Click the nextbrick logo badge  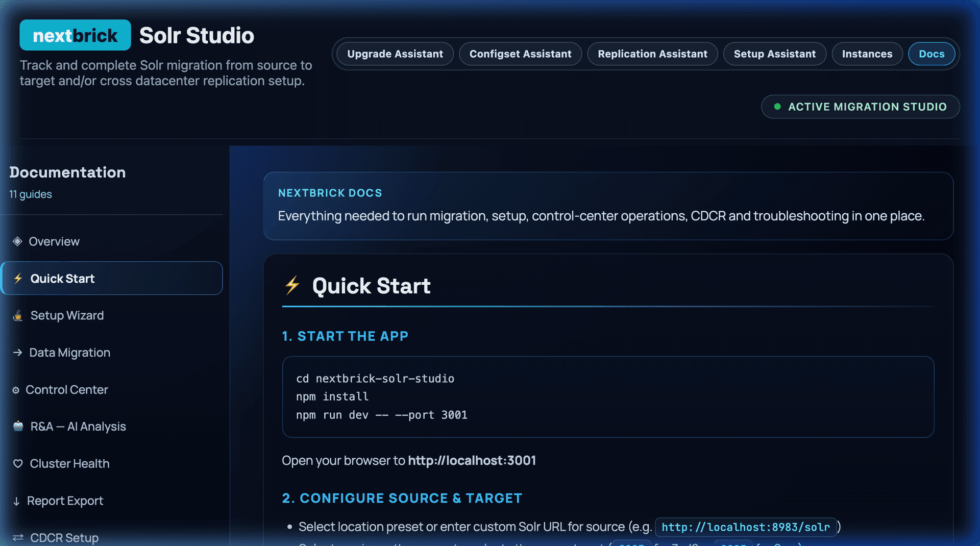[75, 35]
